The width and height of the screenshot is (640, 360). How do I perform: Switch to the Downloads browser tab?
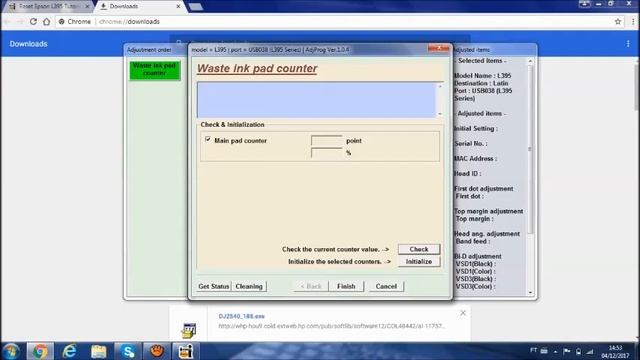click(x=139, y=6)
